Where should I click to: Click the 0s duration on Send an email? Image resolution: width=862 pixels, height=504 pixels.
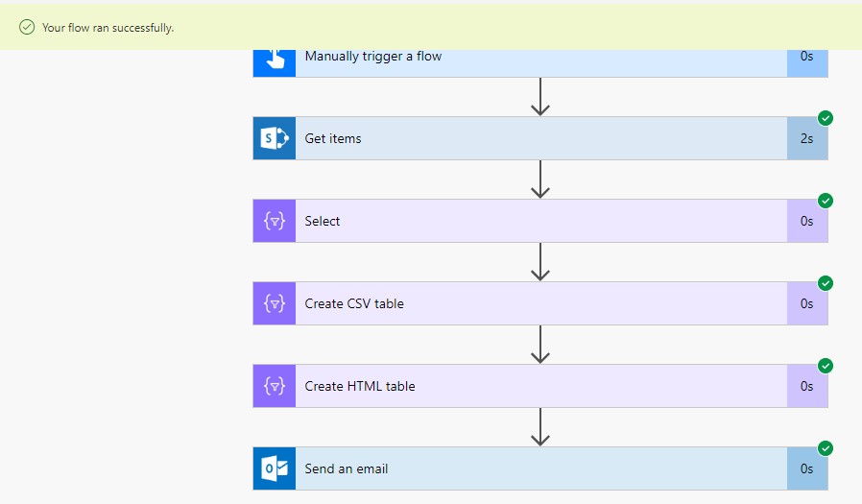807,468
